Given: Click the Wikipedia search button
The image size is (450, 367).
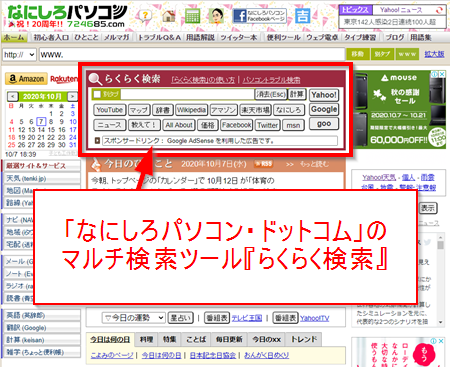Looking at the screenshot, I should click(x=192, y=110).
